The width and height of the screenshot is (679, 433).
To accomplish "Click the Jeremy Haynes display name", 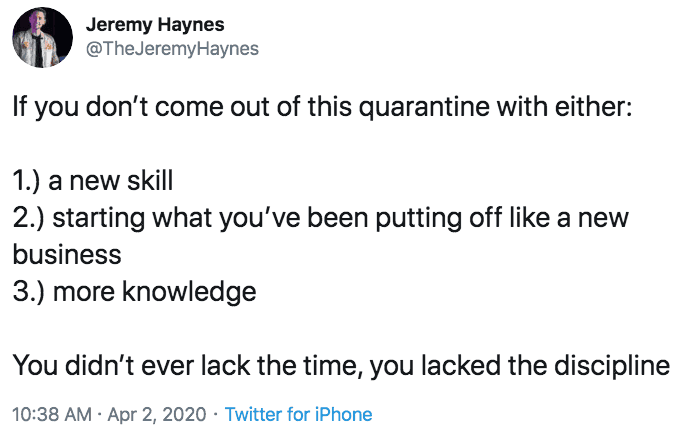I will tap(155, 25).
